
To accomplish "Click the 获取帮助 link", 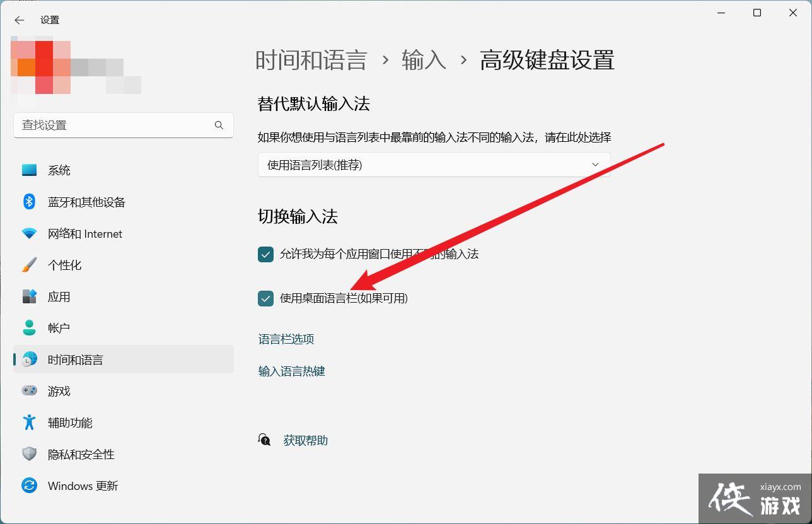I will pos(305,441).
